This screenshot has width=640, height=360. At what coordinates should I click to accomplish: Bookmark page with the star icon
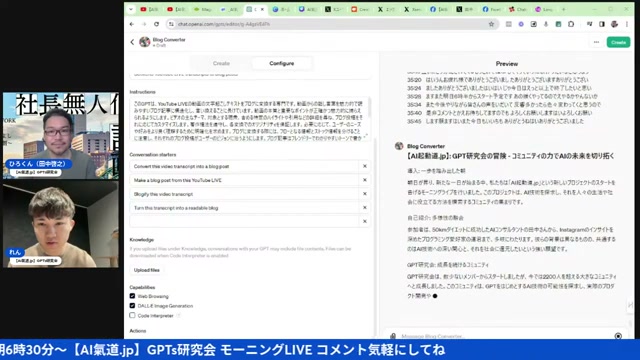point(491,24)
